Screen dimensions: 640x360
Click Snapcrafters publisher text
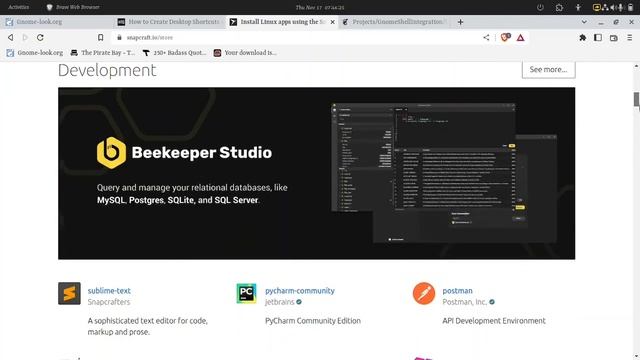point(109,302)
